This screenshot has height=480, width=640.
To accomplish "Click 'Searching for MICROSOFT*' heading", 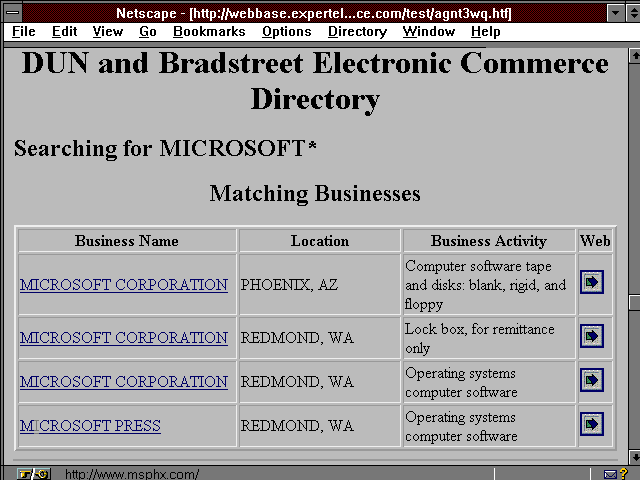I will pos(165,149).
